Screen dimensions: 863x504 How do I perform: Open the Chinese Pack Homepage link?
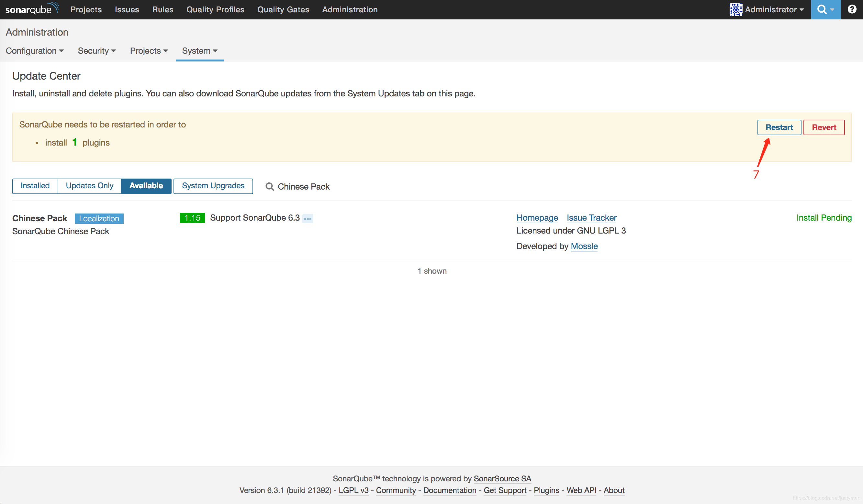(537, 218)
